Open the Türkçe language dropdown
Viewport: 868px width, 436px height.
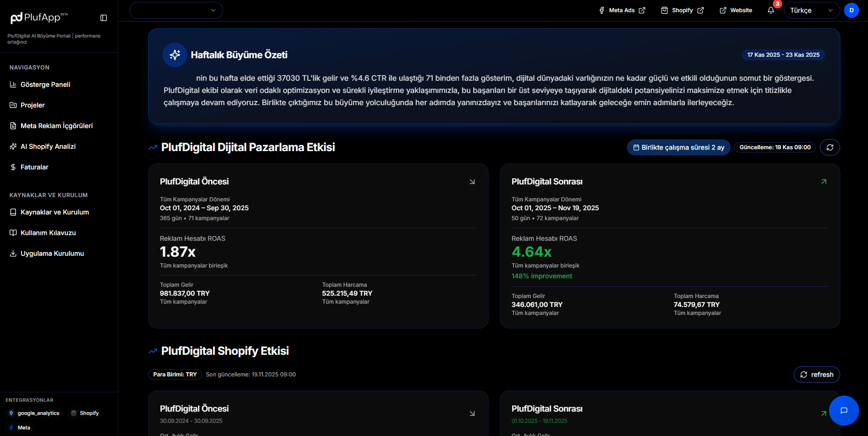pos(812,10)
